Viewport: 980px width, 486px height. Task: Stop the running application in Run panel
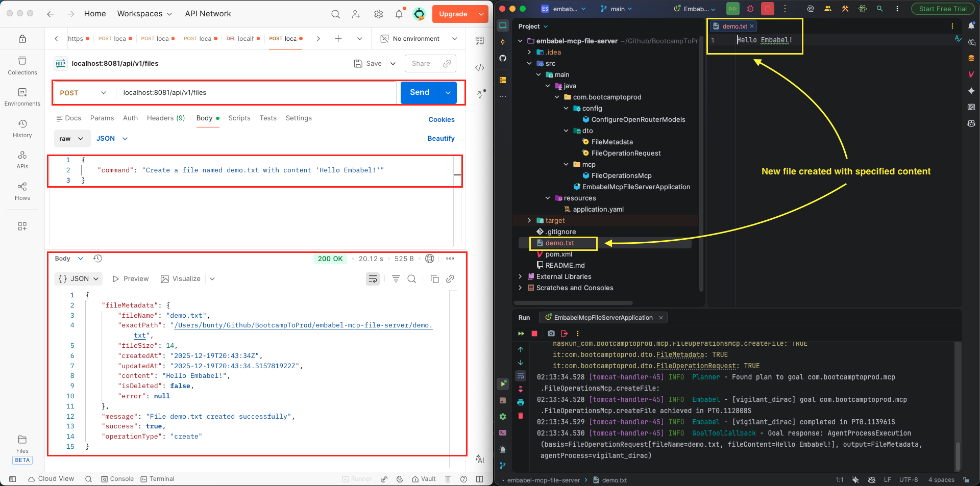[x=534, y=334]
